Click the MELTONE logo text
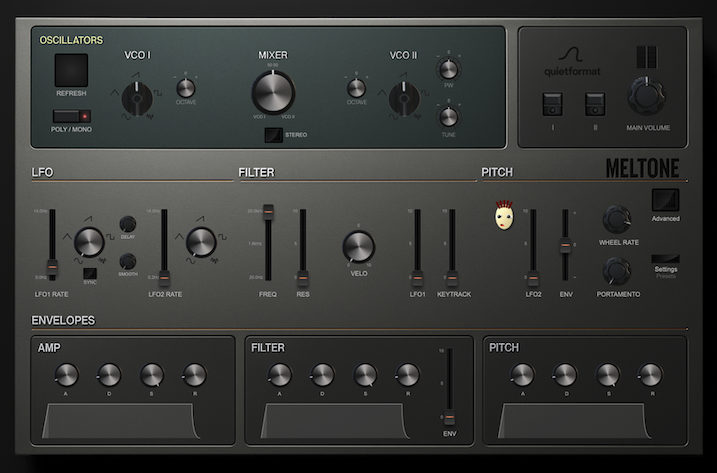The height and width of the screenshot is (473, 717). click(642, 168)
